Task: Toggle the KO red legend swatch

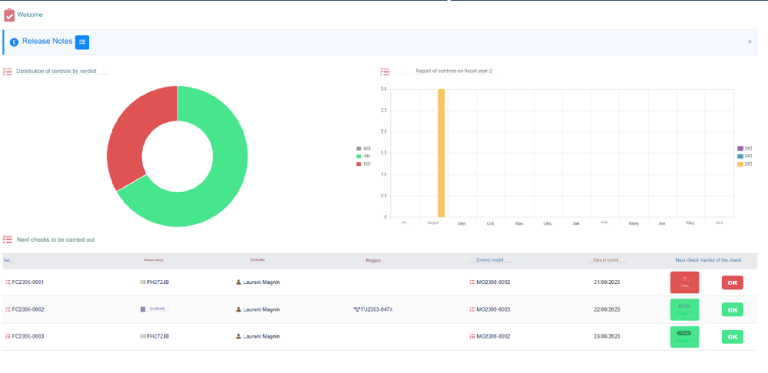Action: (x=359, y=164)
